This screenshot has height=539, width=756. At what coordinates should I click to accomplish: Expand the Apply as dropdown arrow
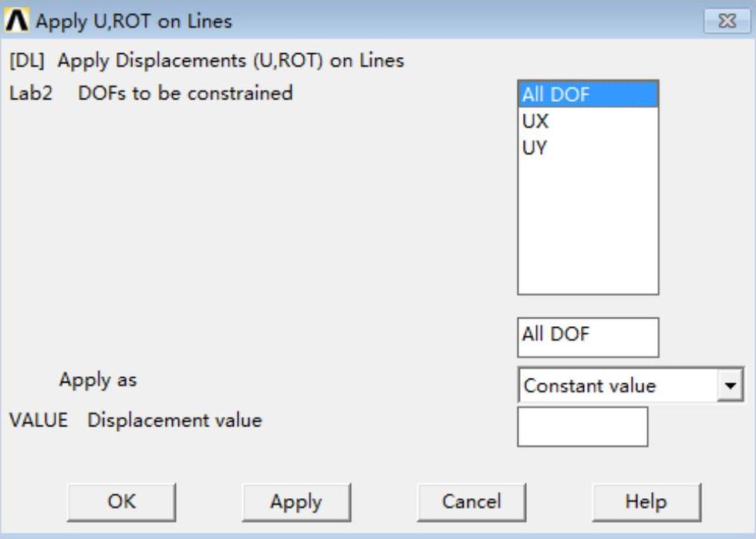730,386
